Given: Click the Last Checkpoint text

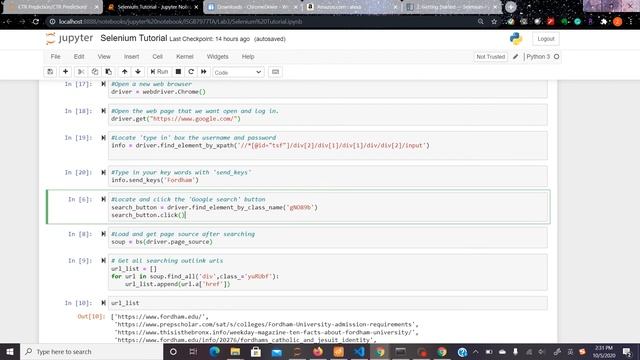Looking at the screenshot, I should 209,39.
